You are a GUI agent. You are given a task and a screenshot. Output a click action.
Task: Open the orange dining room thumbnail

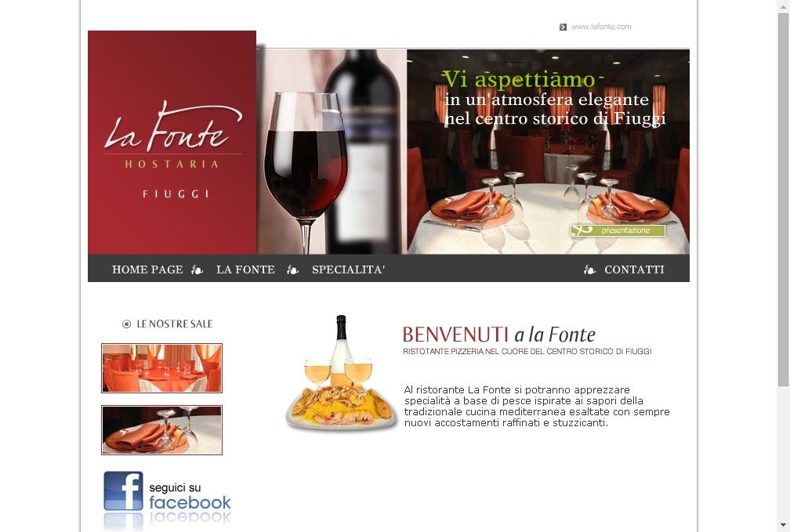[x=161, y=368]
